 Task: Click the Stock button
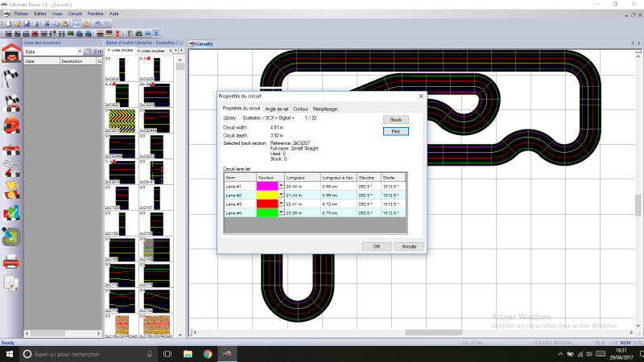(x=395, y=119)
